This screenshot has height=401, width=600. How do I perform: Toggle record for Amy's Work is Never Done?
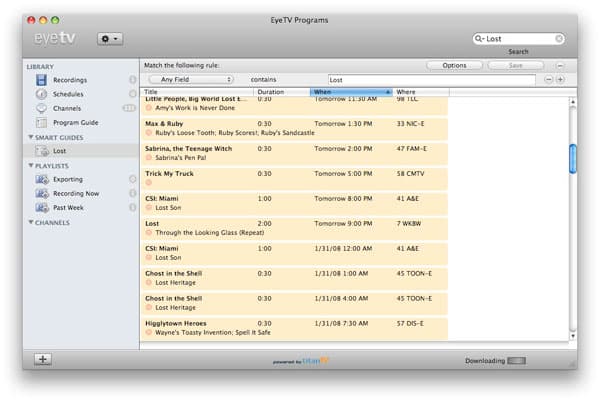[x=148, y=108]
